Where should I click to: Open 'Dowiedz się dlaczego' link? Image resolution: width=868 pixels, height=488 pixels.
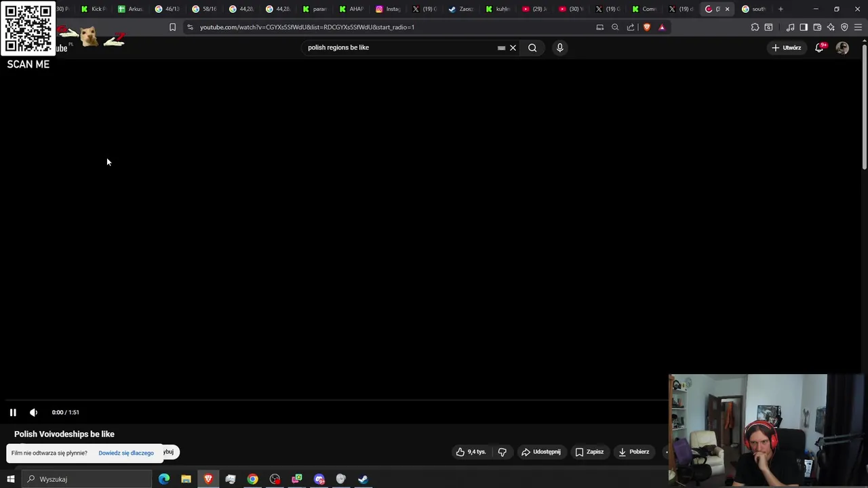click(x=126, y=453)
